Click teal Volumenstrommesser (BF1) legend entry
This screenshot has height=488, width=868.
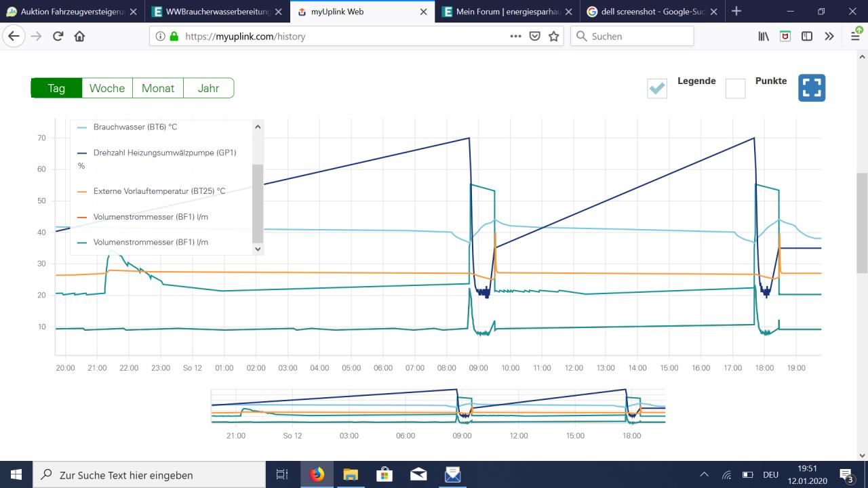pyautogui.click(x=143, y=242)
